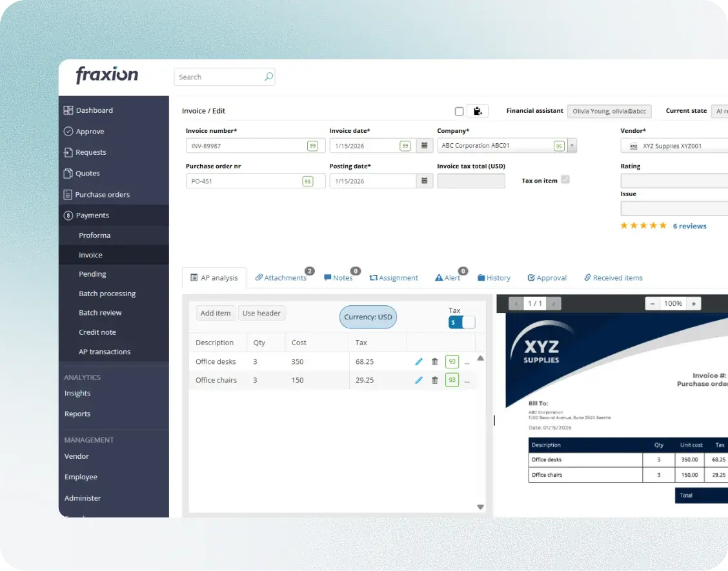Open Approve in the sidebar
This screenshot has width=728, height=571.
[84, 132]
